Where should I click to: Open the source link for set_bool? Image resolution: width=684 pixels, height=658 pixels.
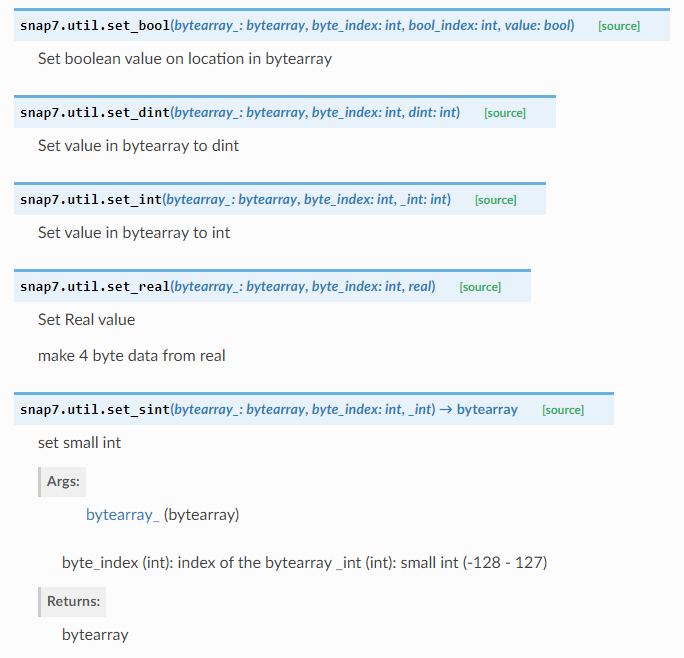[619, 26]
